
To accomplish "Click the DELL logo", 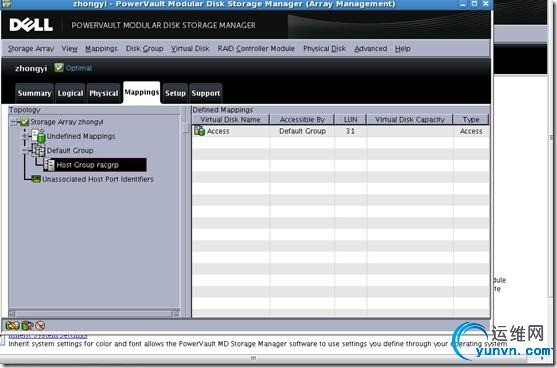I will coord(31,25).
